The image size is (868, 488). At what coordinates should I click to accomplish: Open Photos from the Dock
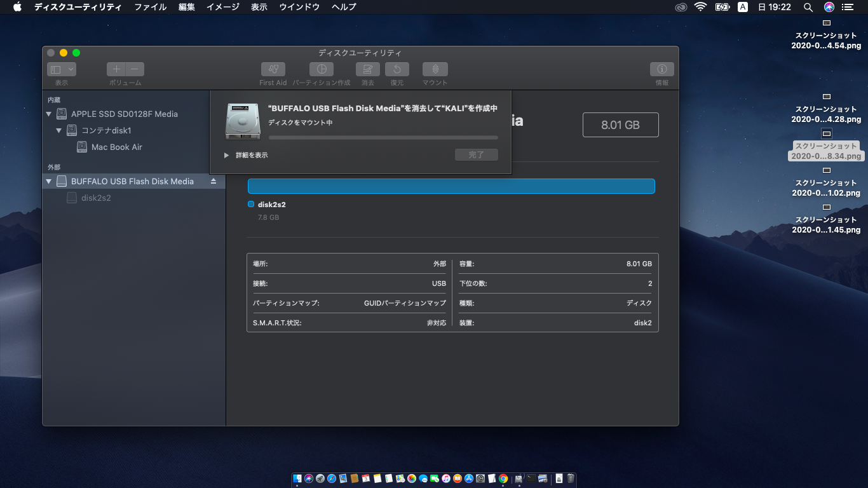coord(412,478)
